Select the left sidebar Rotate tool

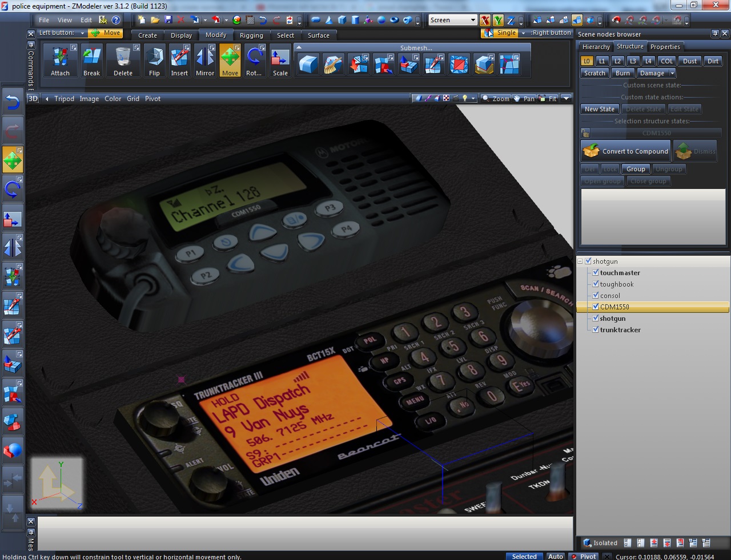[13, 188]
